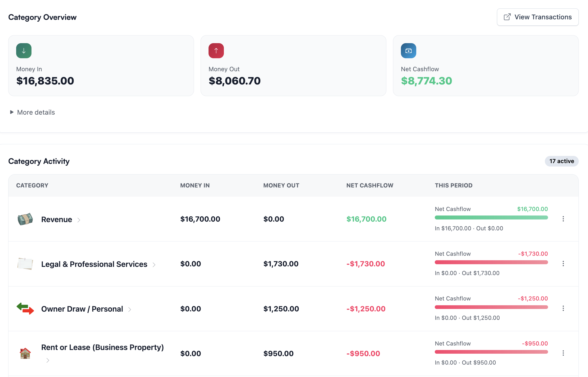Open the Revenue row three-dot menu
The image size is (588, 377).
coord(563,219)
